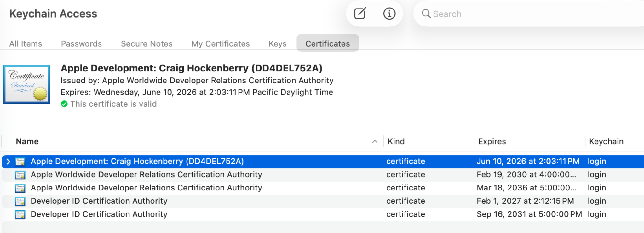
Task: Open the Secure Notes tab
Action: [x=147, y=43]
